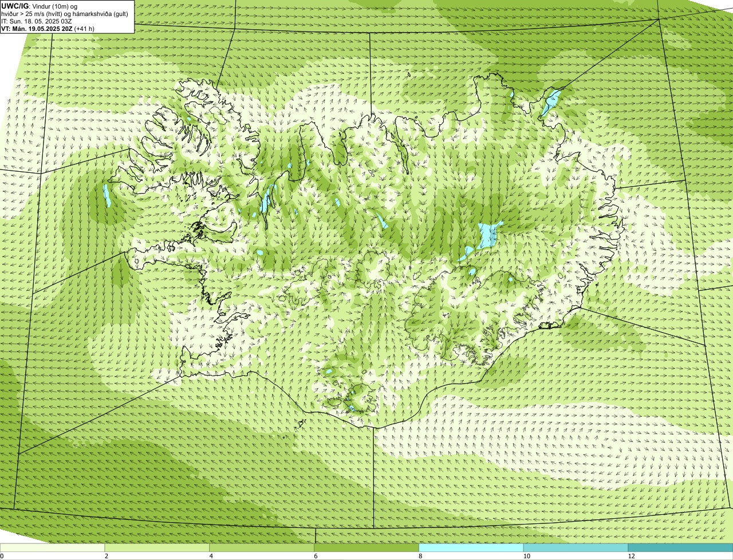This screenshot has height=560, width=733.
Task: Click the title line "UWC/IG: Vindur (10m) og"
Action: point(40,6)
